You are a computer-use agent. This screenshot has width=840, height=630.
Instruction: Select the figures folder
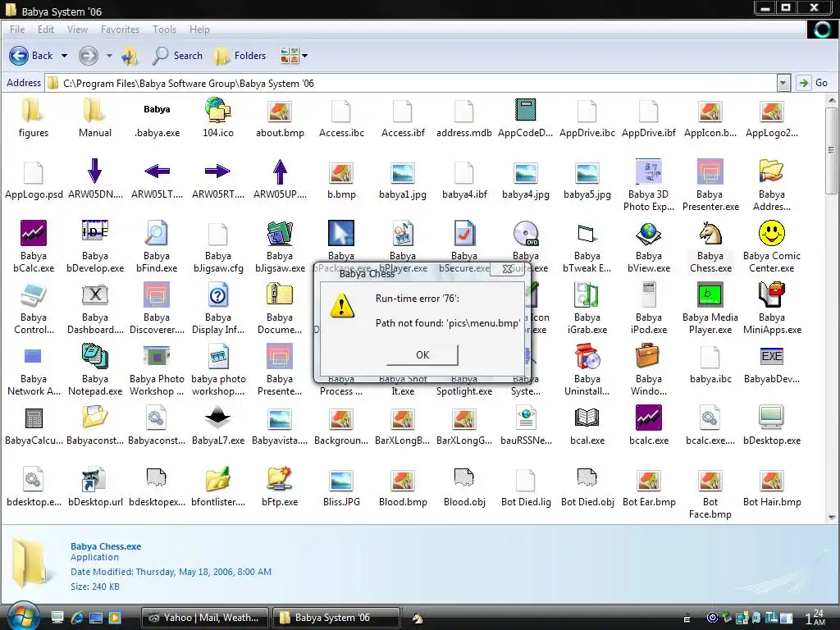[33, 118]
